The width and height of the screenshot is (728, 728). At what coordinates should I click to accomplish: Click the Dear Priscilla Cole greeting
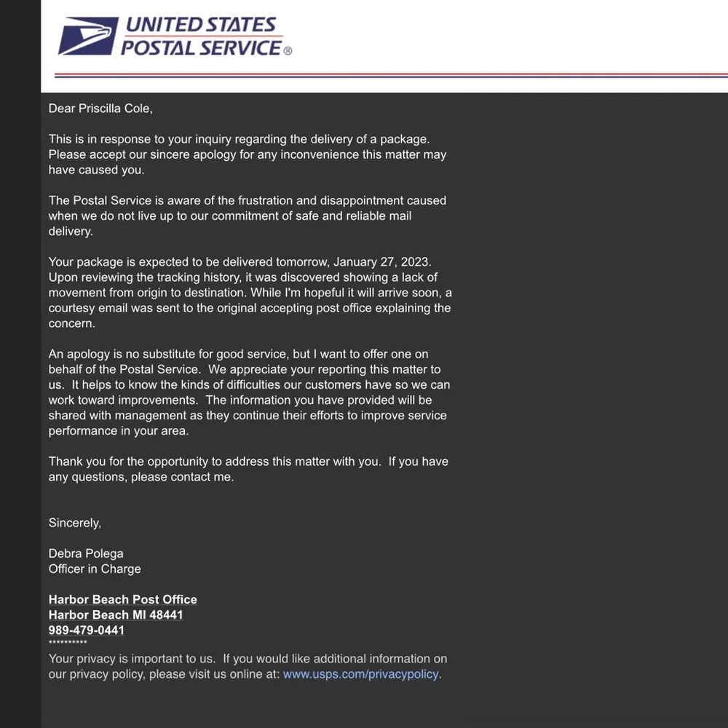click(100, 108)
